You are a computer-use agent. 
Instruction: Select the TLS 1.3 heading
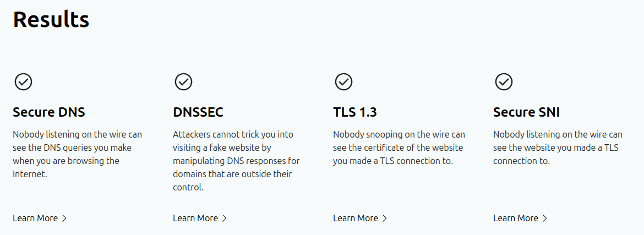coord(355,113)
